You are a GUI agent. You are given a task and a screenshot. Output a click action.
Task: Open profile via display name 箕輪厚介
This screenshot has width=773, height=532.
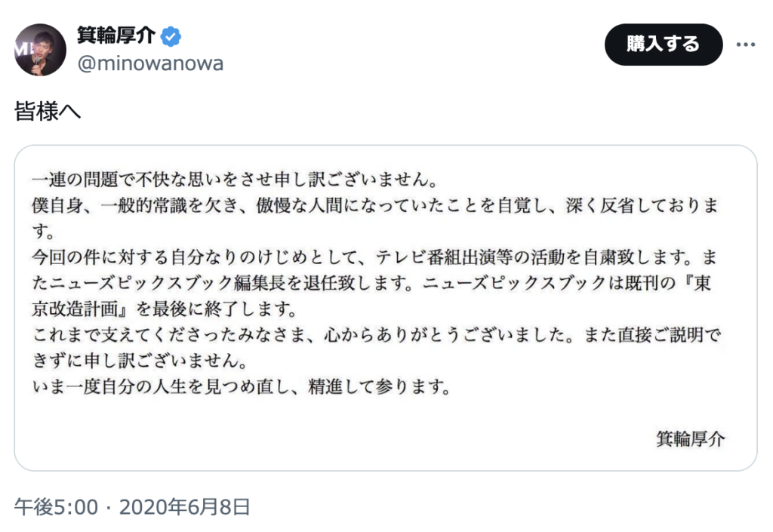[115, 36]
